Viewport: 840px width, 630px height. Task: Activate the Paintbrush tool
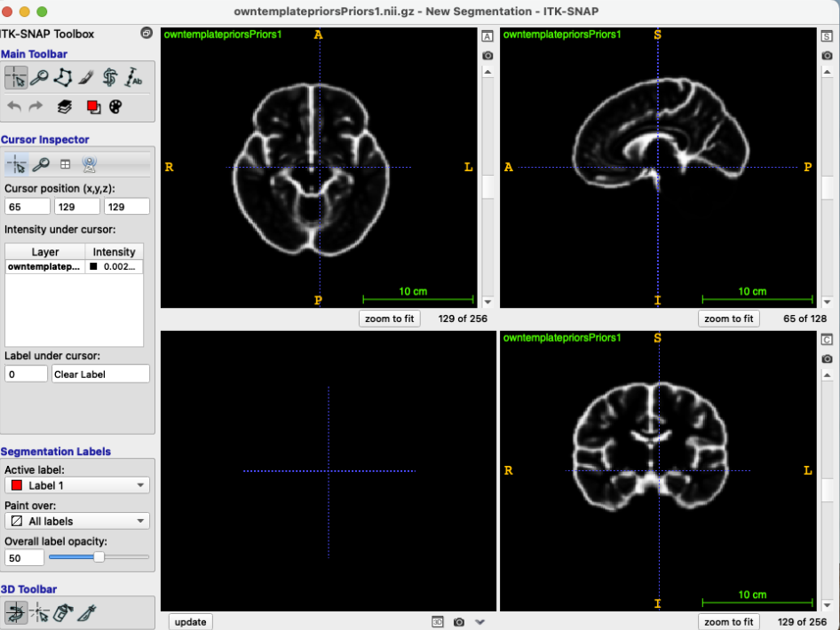[x=86, y=77]
